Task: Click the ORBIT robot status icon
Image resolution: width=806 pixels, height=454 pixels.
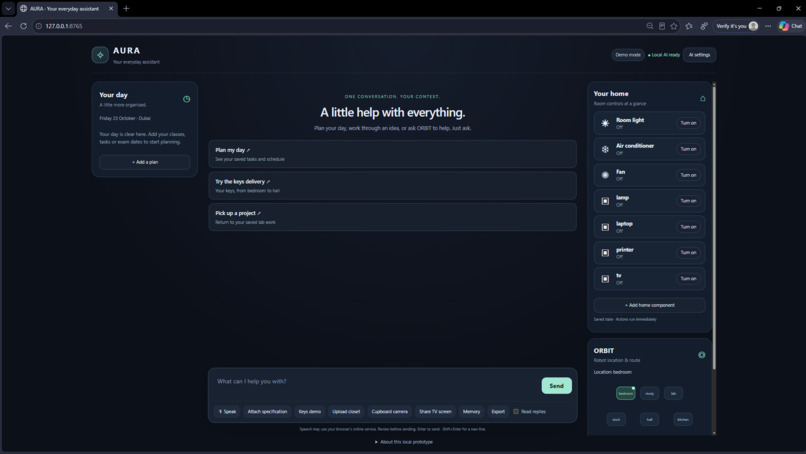Action: (702, 355)
